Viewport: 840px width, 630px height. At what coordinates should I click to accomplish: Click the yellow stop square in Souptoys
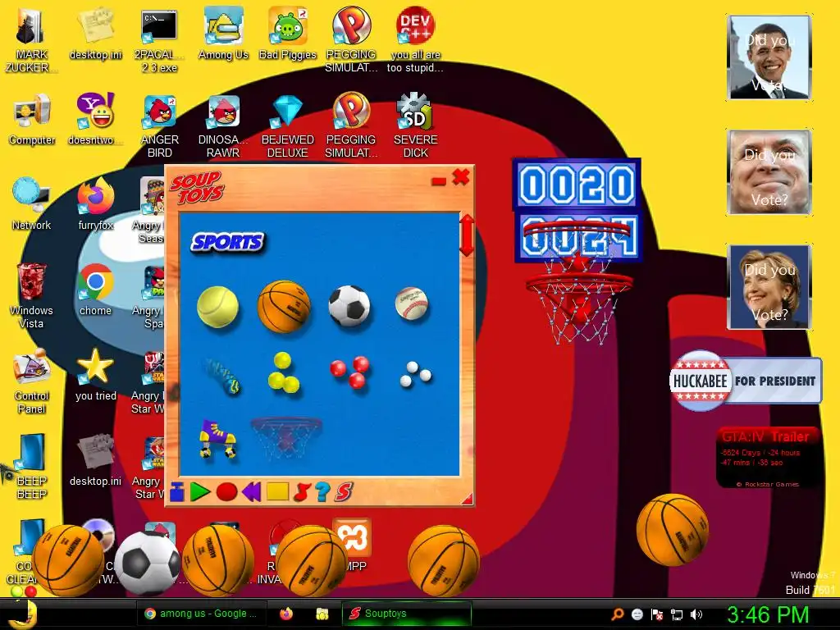pos(277,491)
